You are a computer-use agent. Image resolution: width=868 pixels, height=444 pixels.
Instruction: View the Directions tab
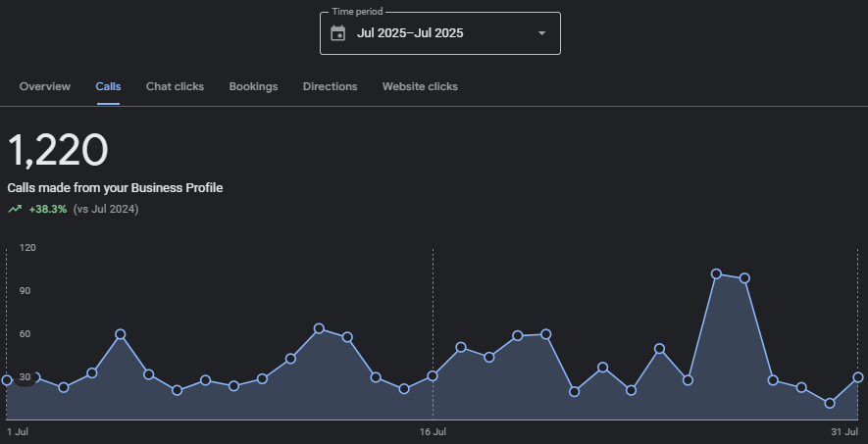(330, 86)
